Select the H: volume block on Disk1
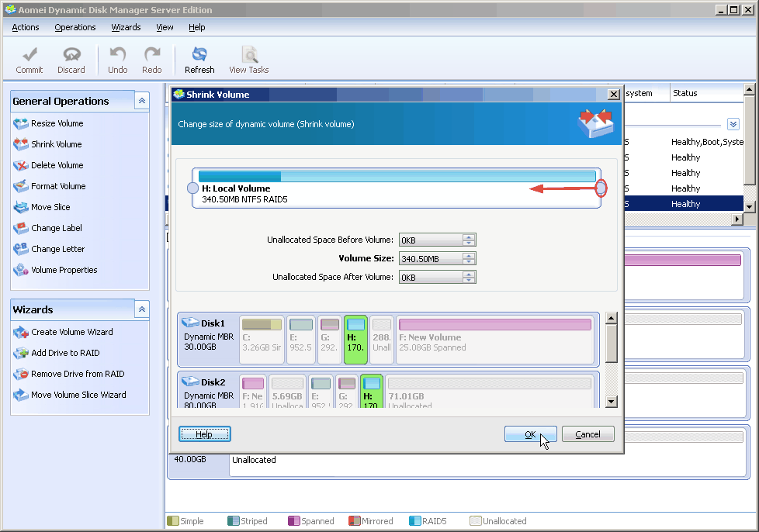This screenshot has height=532, width=759. coord(355,340)
